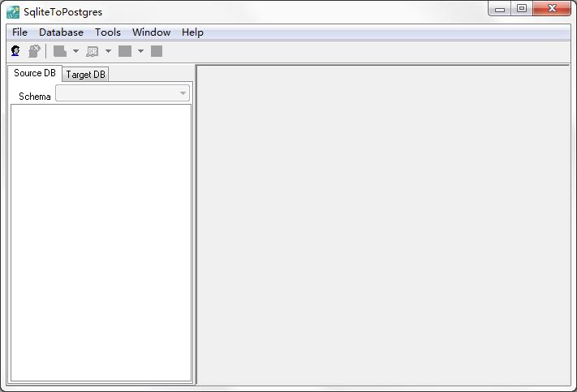This screenshot has height=392, width=577.
Task: Open dropdown arrow next to table icon
Action: (x=108, y=51)
